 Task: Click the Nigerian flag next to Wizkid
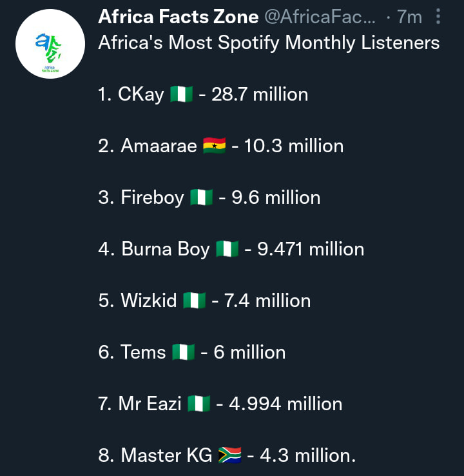pyautogui.click(x=195, y=300)
